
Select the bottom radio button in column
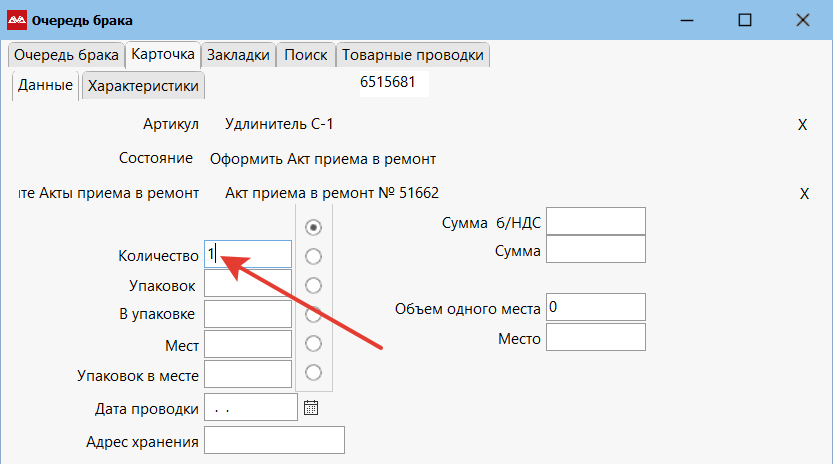click(313, 373)
